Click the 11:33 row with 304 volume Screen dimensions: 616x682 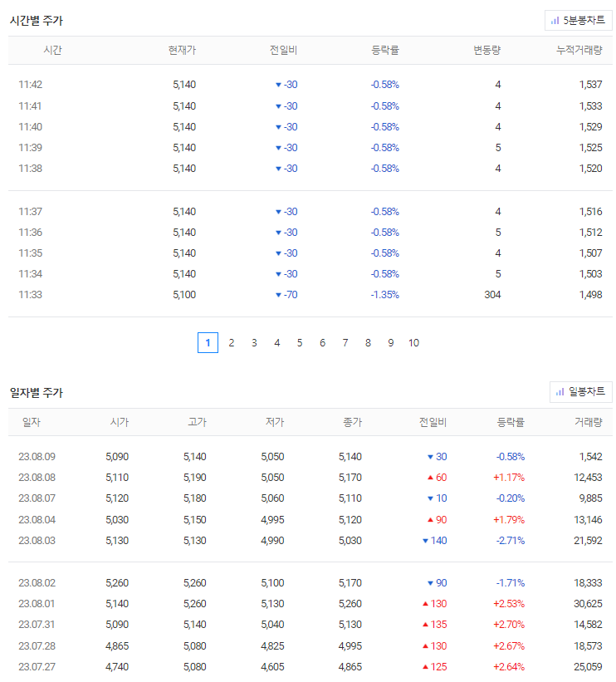pyautogui.click(x=310, y=294)
